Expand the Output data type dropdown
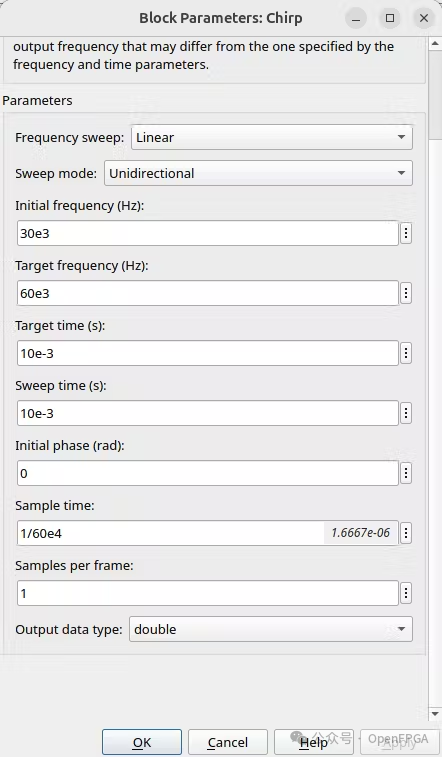The height and width of the screenshot is (757, 442). 271,629
